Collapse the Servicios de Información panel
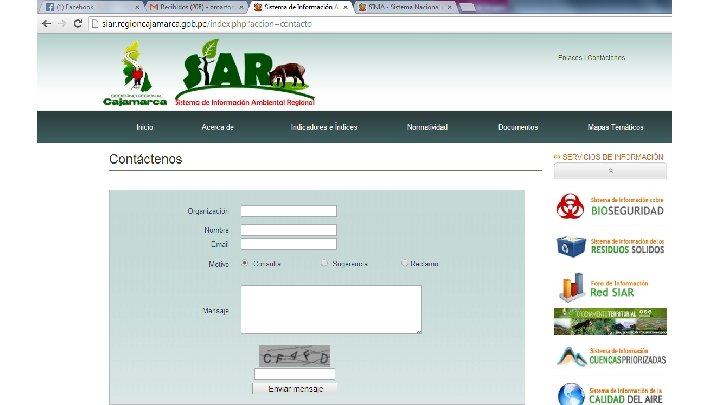This screenshot has width=720, height=405. pyautogui.click(x=610, y=171)
